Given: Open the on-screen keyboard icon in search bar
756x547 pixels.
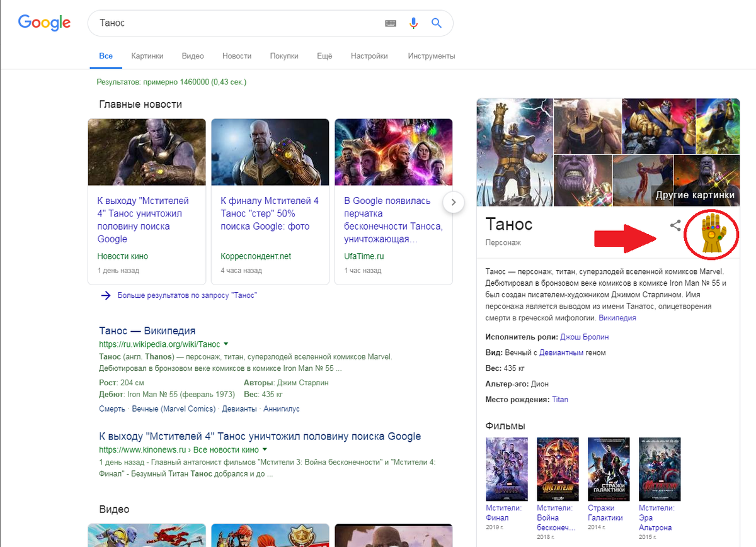Looking at the screenshot, I should pyautogui.click(x=391, y=23).
